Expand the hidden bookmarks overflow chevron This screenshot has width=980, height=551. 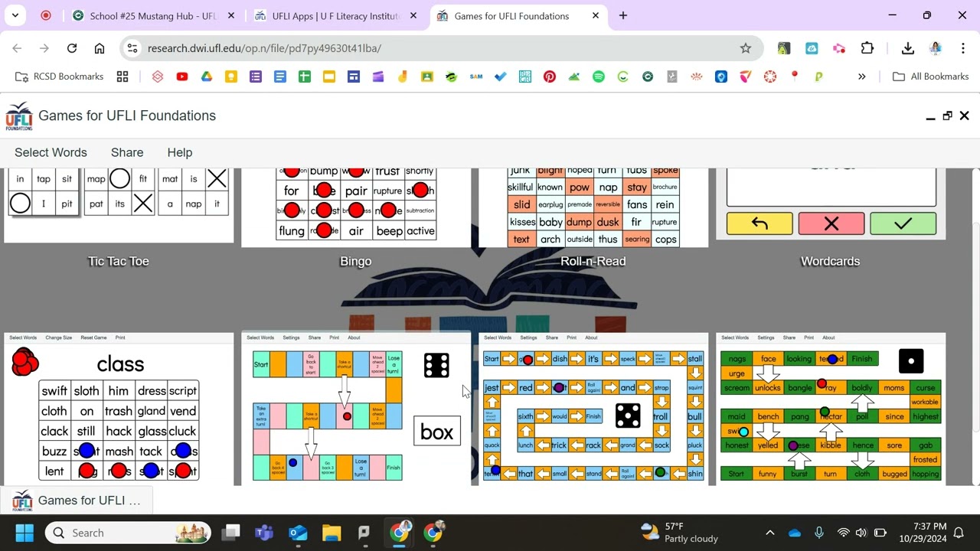point(862,77)
